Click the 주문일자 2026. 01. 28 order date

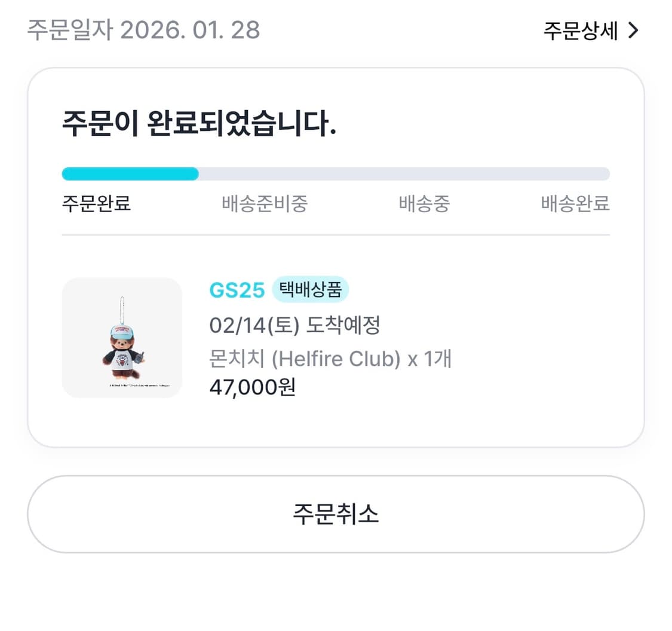[x=143, y=28]
